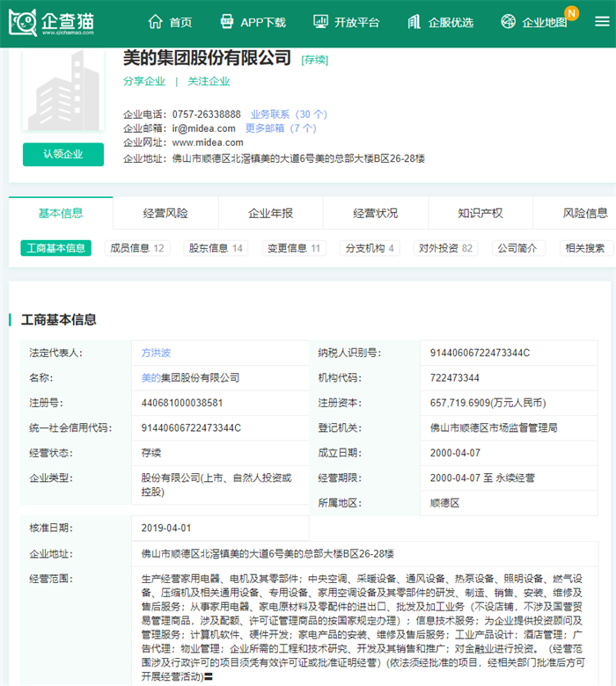616x686 pixels.
Task: Switch to 经营风险 tab
Action: 165,213
